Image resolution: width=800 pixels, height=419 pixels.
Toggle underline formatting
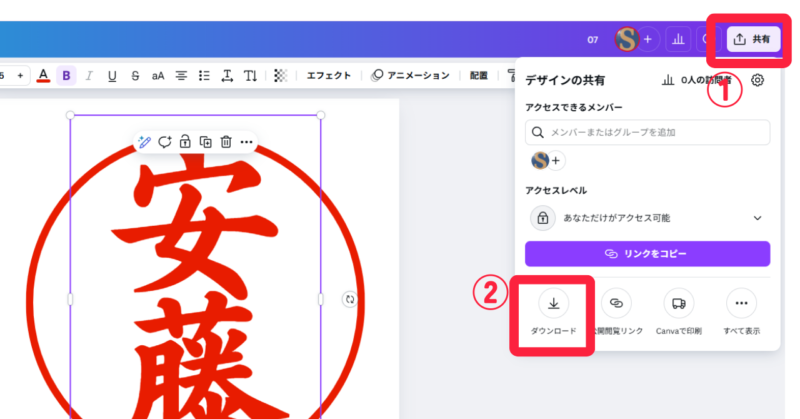click(x=112, y=76)
